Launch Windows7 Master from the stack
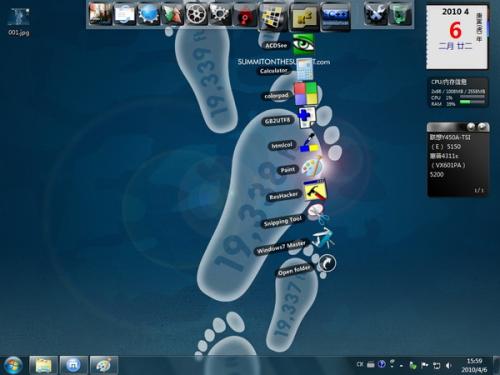 pyautogui.click(x=323, y=238)
